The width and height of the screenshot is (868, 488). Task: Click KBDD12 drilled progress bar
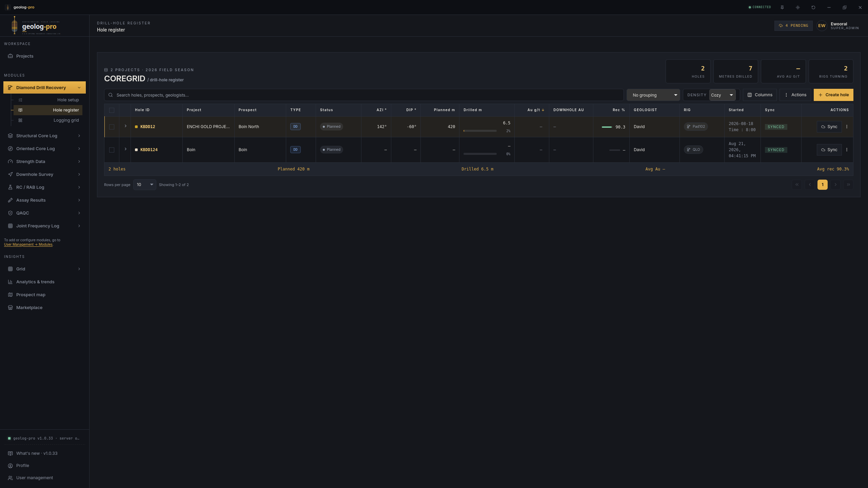[x=480, y=131]
